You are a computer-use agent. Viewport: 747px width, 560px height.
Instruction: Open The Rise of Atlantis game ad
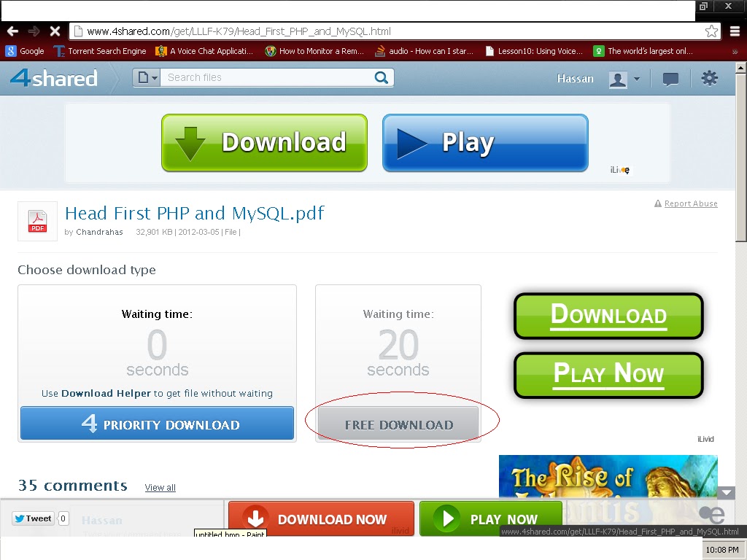(608, 476)
